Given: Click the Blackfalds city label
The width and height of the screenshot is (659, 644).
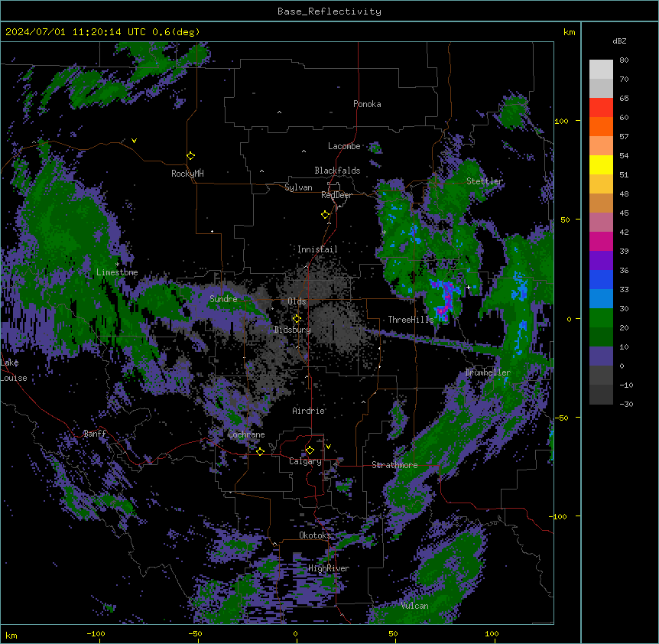Looking at the screenshot, I should (x=337, y=171).
